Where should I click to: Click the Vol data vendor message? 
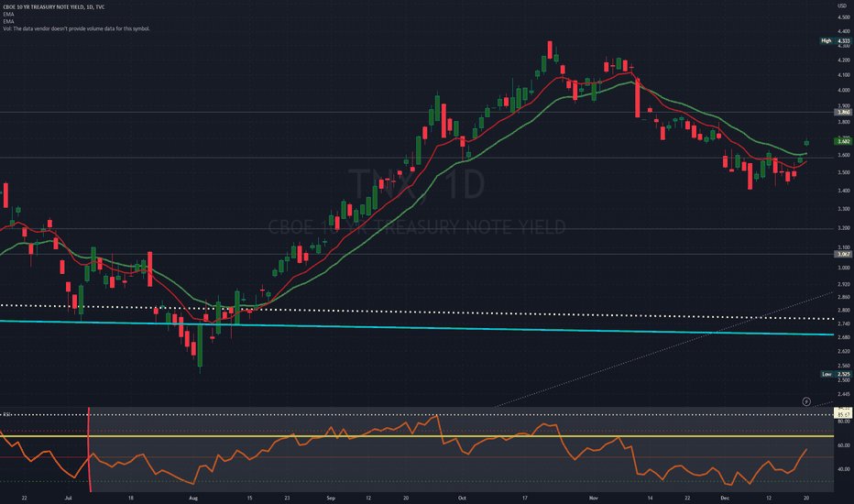[x=76, y=28]
